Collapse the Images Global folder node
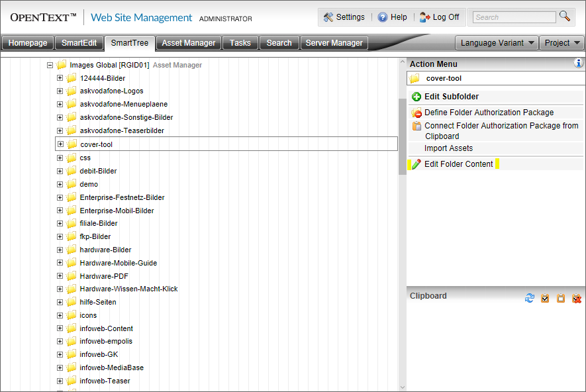The image size is (586, 392). 50,65
